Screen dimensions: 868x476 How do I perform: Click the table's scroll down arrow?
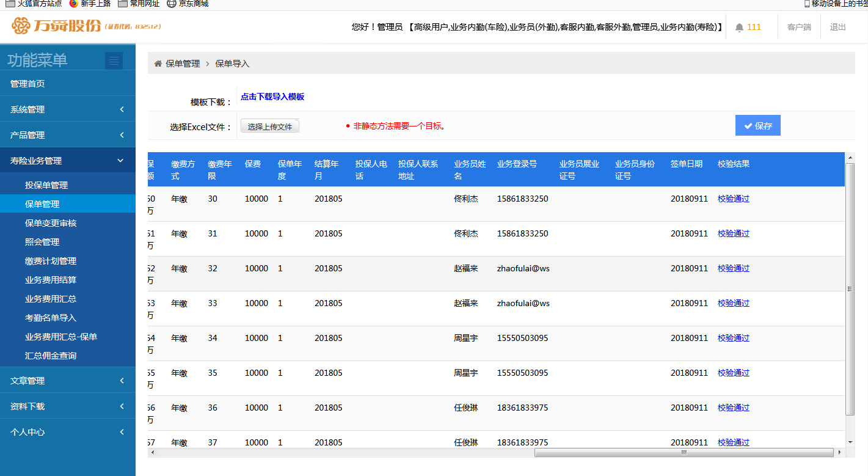[x=850, y=442]
